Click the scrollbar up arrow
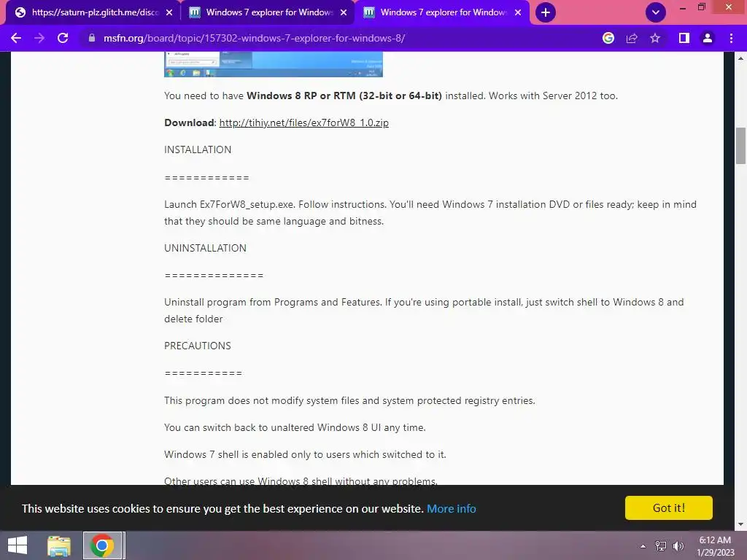 [x=740, y=58]
